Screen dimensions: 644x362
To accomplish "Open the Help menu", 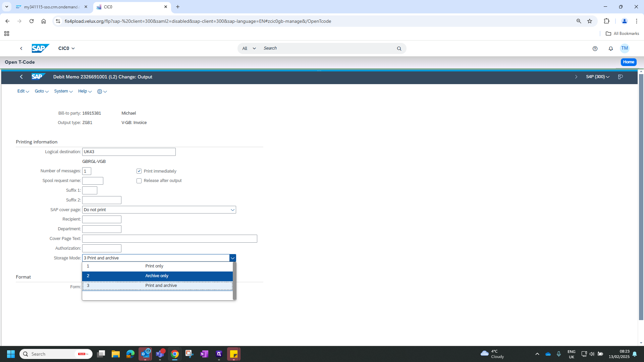I will point(85,91).
